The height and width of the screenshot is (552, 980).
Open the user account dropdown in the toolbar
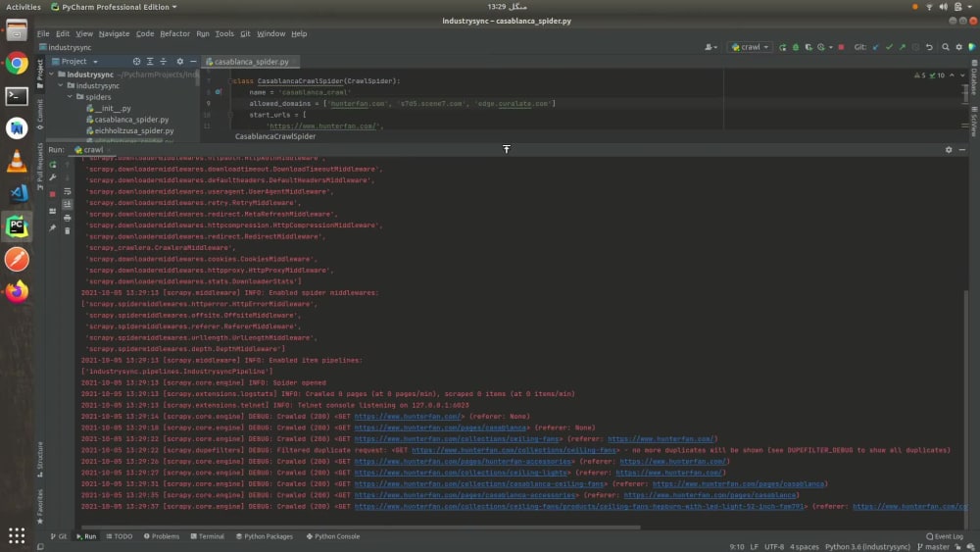(x=711, y=47)
